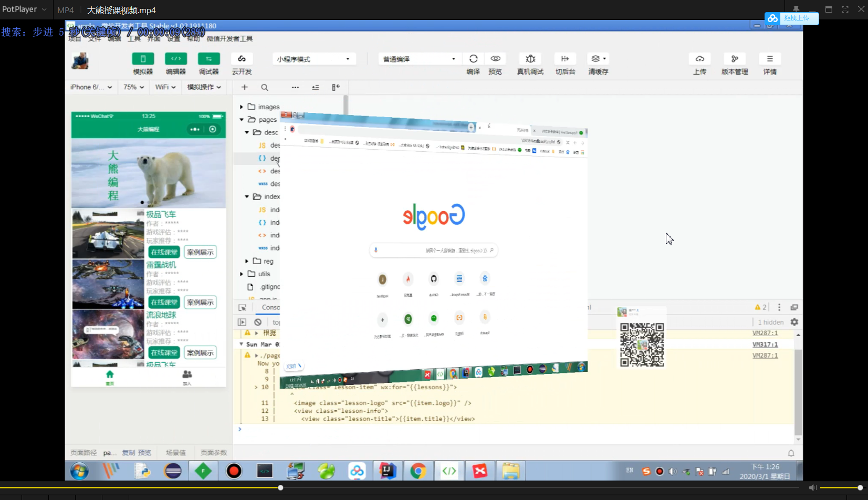Open the 小程序模式 mode selector
Viewport: 868px width, 500px height.
[x=313, y=58]
